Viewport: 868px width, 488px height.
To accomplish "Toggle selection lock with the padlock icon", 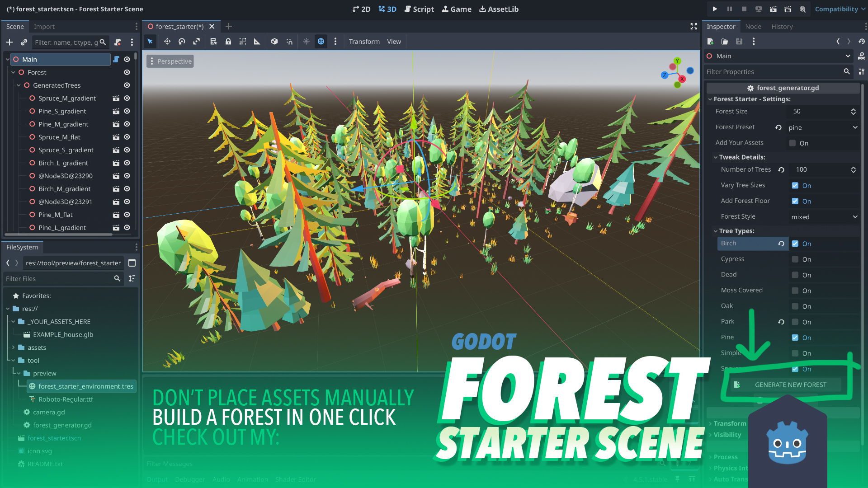I will [x=228, y=41].
